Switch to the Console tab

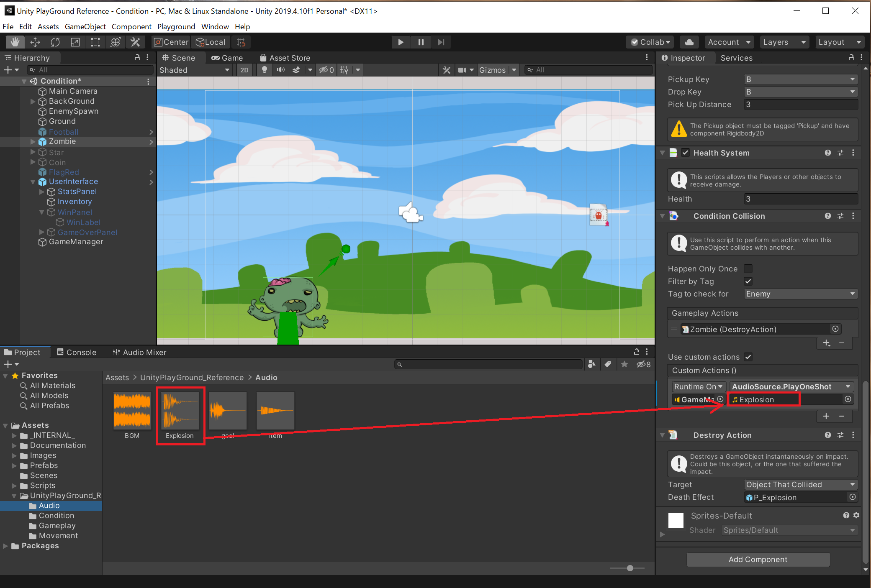coord(77,353)
